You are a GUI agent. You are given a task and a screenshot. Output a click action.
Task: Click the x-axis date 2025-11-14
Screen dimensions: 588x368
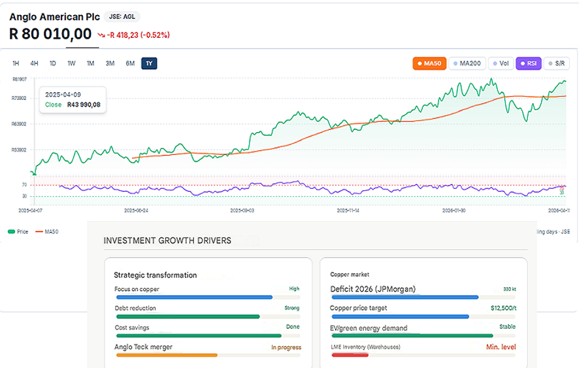(348, 210)
